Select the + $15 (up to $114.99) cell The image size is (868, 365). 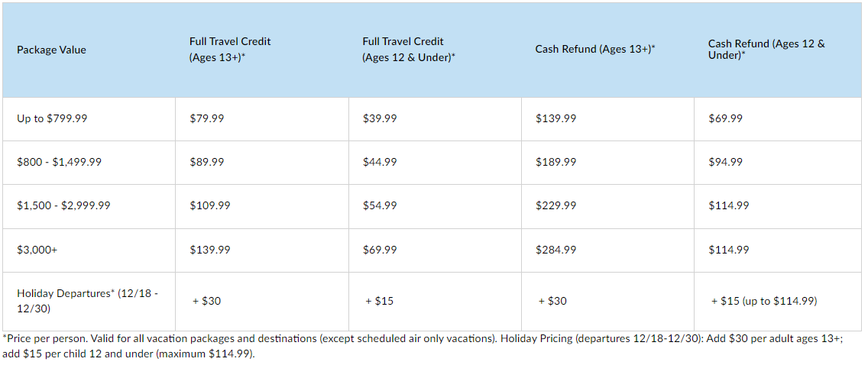pos(764,302)
